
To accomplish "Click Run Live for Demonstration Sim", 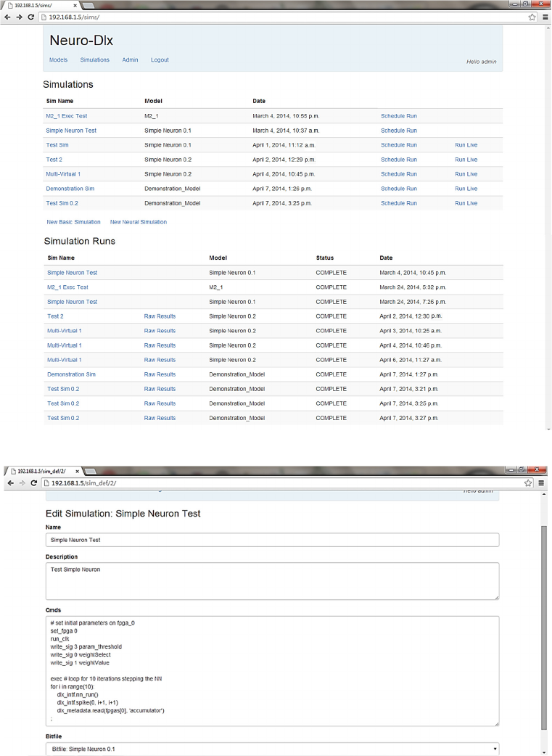I will (466, 189).
